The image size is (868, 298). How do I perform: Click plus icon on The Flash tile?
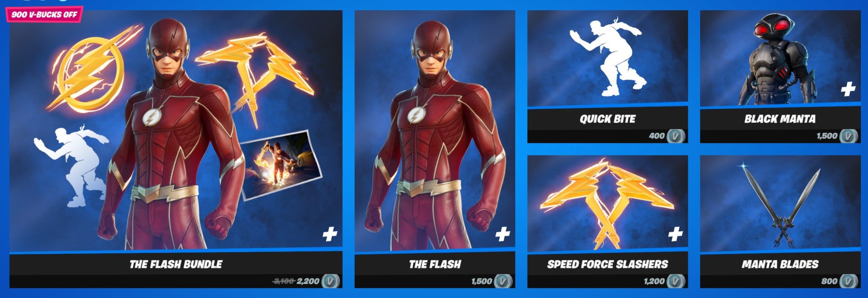[x=503, y=233]
